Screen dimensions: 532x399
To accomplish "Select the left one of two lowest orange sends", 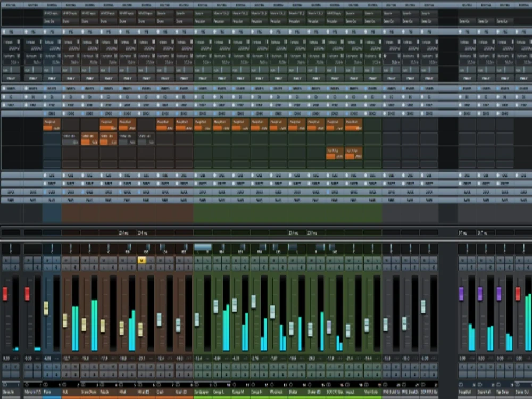I will pos(335,153).
